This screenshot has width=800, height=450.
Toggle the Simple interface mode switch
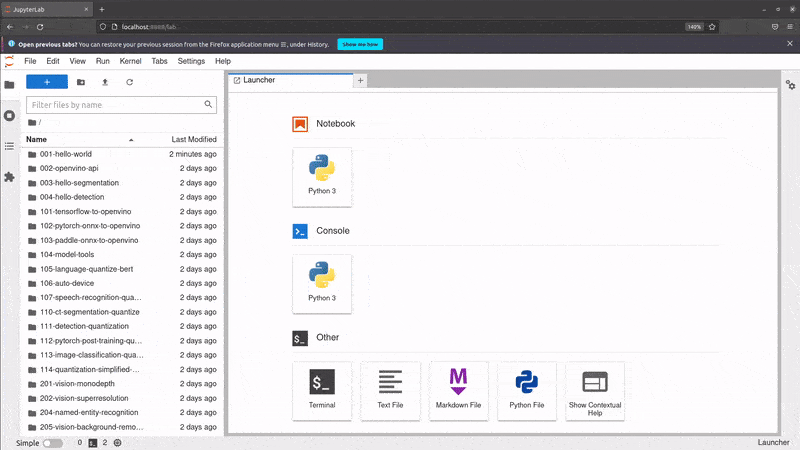pyautogui.click(x=53, y=443)
